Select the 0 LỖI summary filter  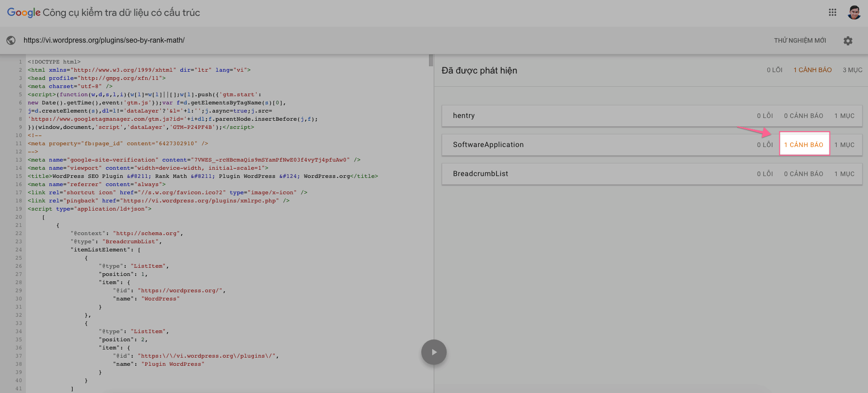(x=774, y=70)
